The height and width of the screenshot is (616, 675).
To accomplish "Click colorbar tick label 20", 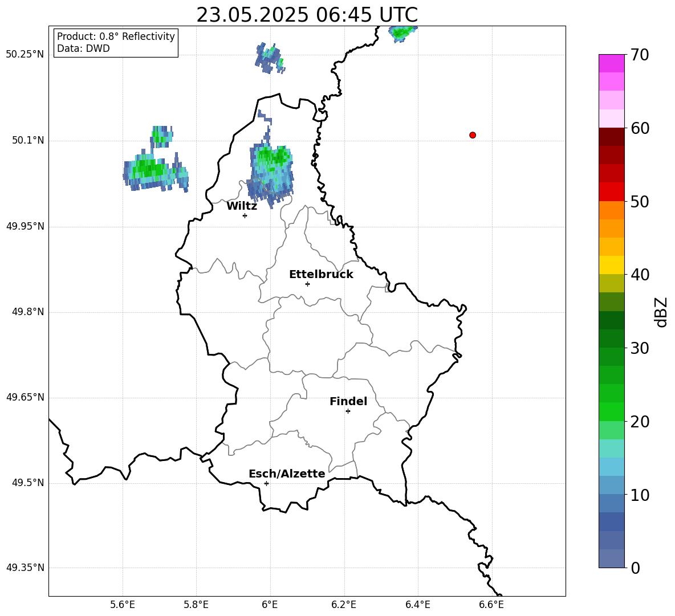I will (640, 421).
